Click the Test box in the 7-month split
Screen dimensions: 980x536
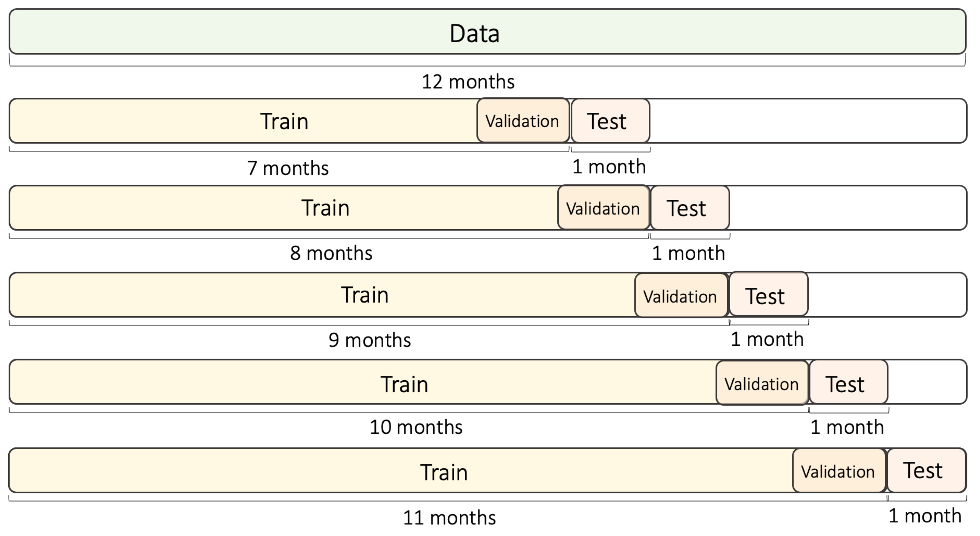(x=610, y=121)
